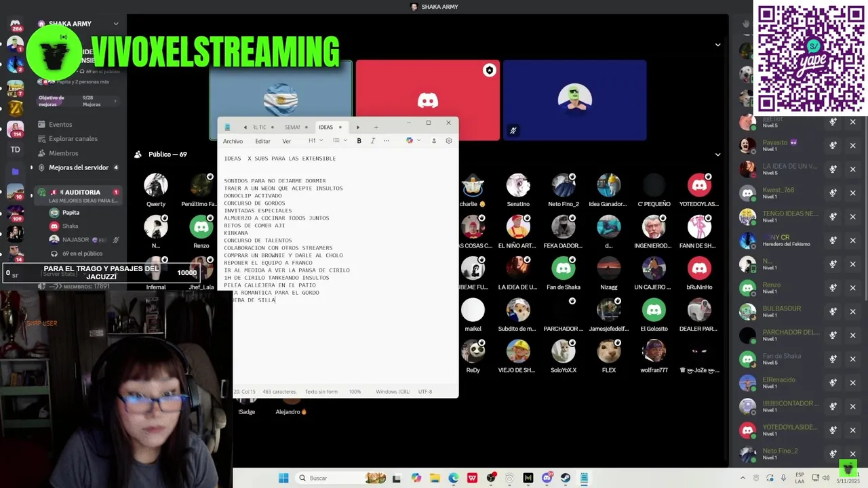This screenshot has width=868, height=488.
Task: Toggle italic formatting in Notepad
Action: [372, 141]
